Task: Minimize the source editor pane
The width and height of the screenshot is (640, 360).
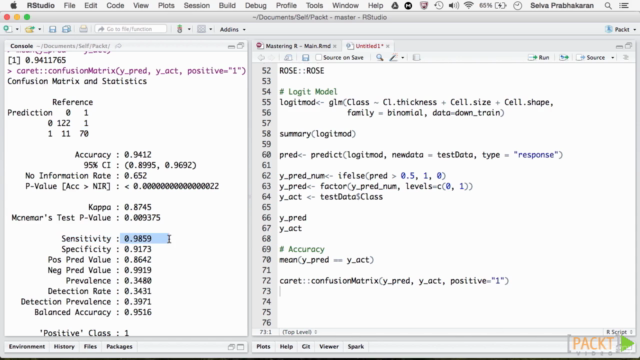Action: 619,46
